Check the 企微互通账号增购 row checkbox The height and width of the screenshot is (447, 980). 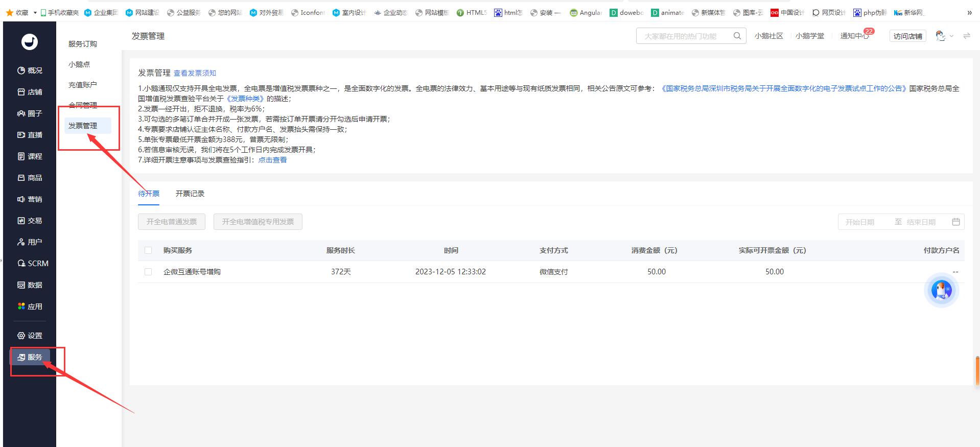(x=148, y=272)
